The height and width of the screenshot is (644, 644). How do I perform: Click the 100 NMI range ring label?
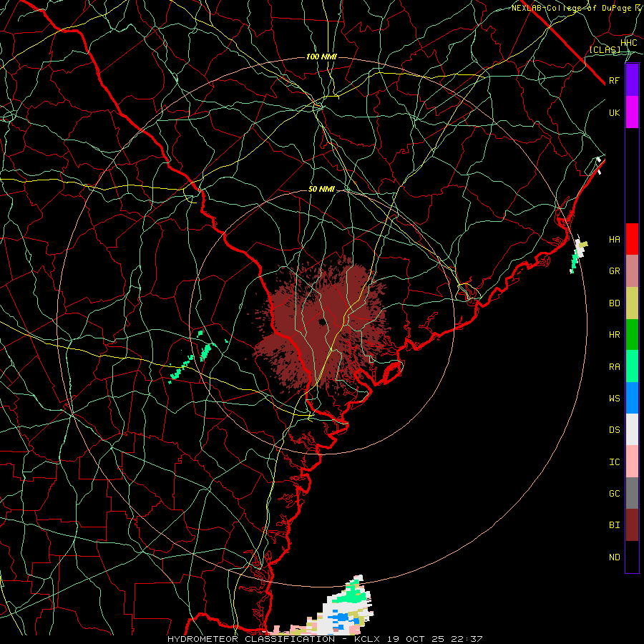(x=321, y=57)
